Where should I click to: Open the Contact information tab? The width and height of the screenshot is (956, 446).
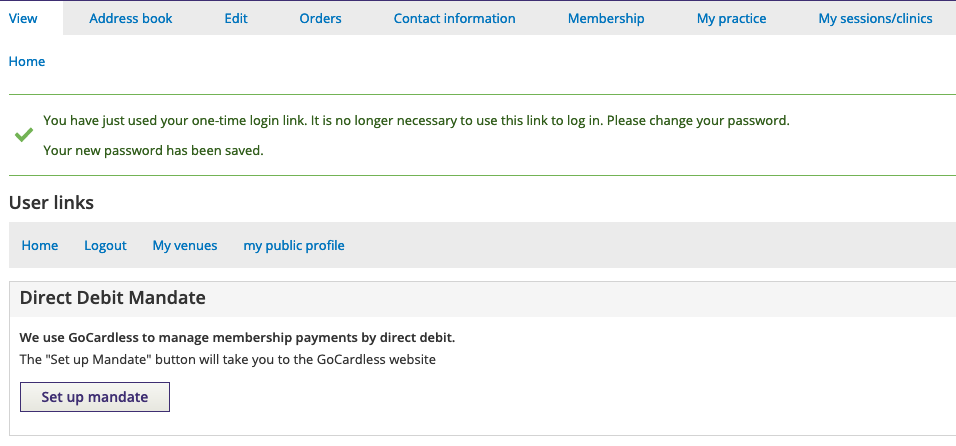[454, 18]
